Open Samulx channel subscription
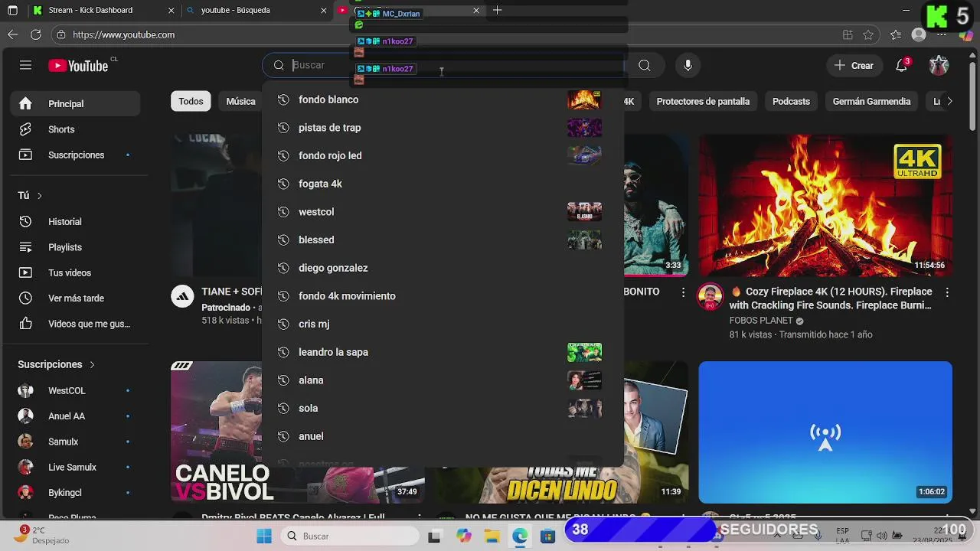 [75, 442]
